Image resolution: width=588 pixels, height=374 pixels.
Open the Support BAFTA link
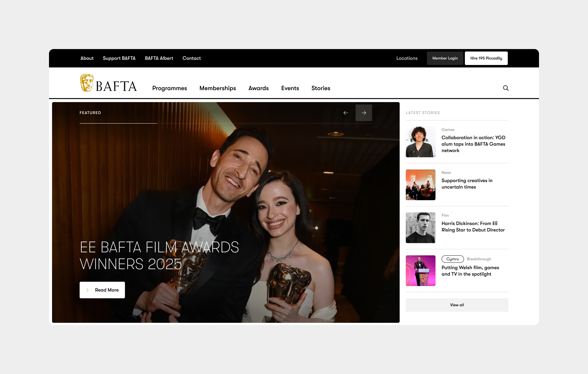pyautogui.click(x=119, y=58)
